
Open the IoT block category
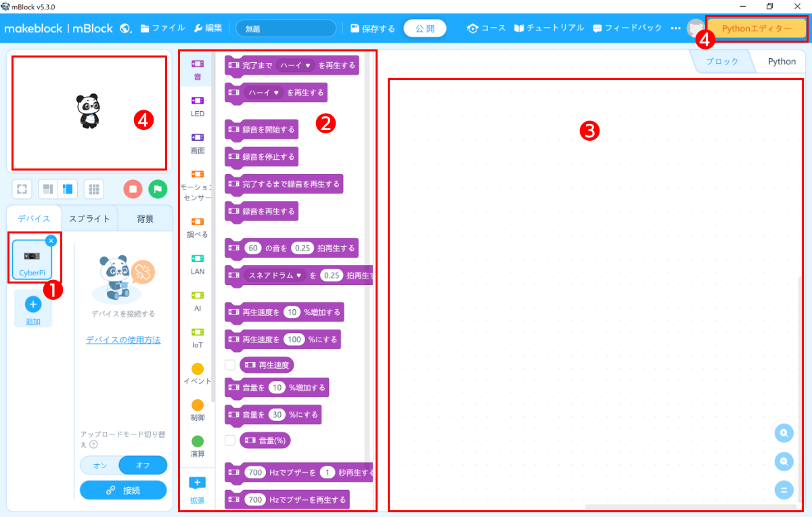(x=198, y=337)
